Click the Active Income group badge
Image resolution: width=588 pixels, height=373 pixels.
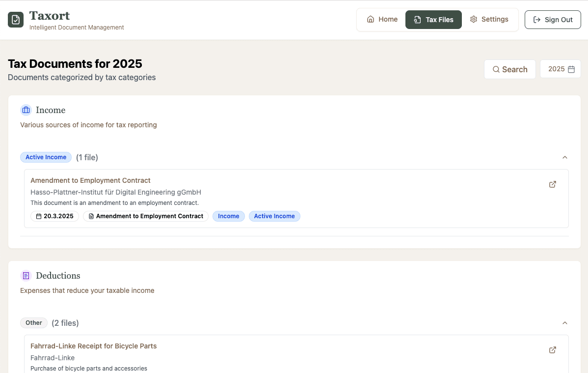(46, 157)
